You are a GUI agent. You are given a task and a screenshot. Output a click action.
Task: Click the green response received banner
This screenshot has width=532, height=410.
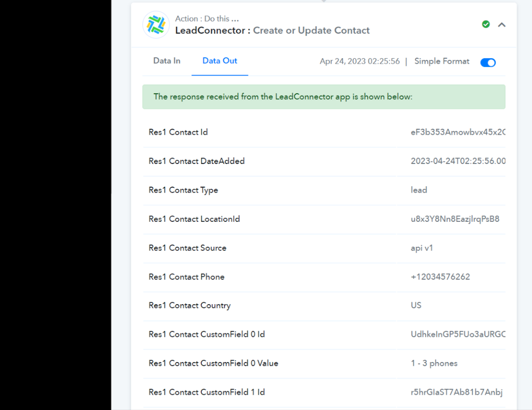324,97
